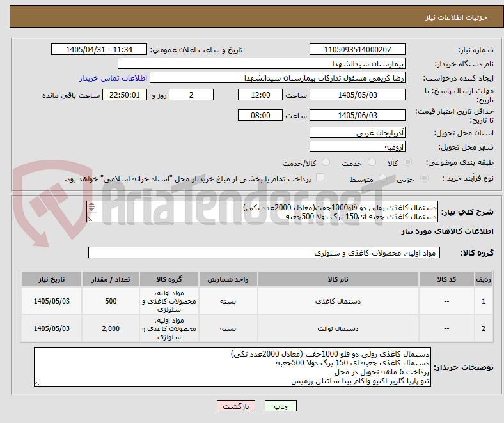Click the واحد شمارش column header
The height and width of the screenshot is (423, 504).
228,279
